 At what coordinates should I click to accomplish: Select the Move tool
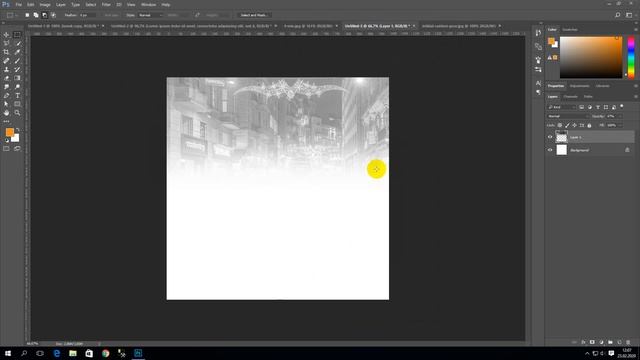tap(6, 35)
